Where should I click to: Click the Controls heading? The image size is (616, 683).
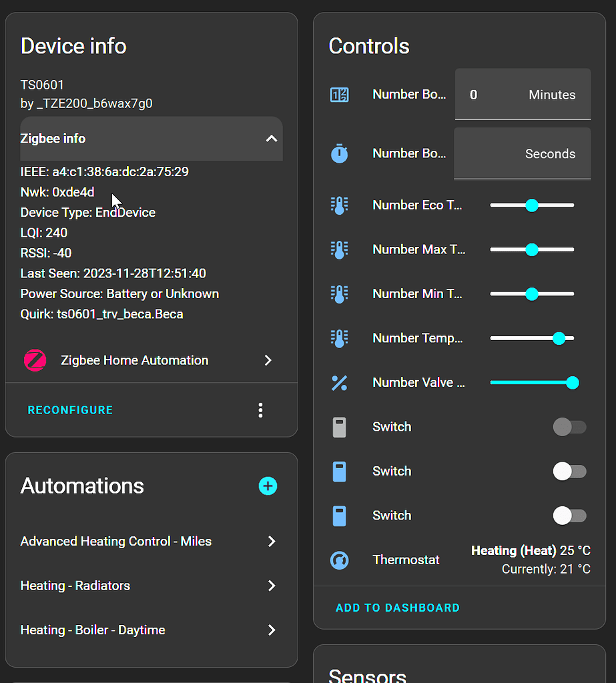point(369,46)
